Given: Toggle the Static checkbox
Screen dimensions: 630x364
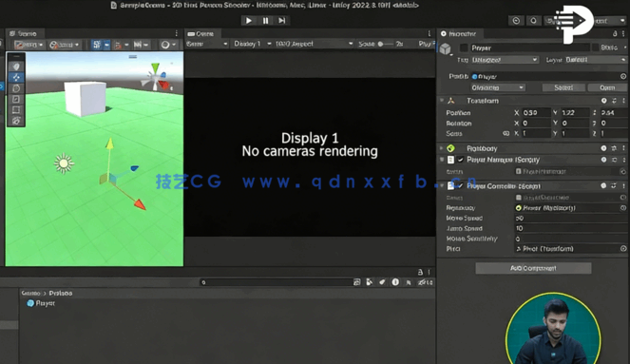Looking at the screenshot, I should 596,48.
